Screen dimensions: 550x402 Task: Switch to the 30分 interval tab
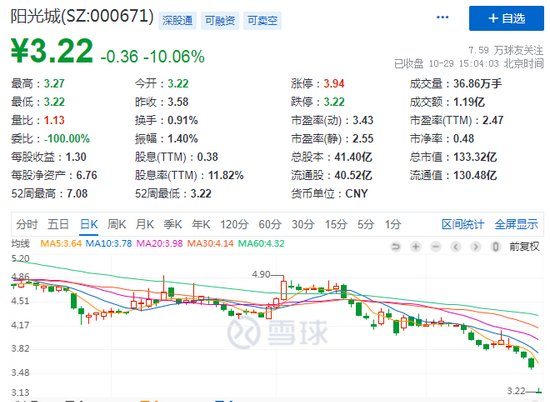(x=303, y=224)
